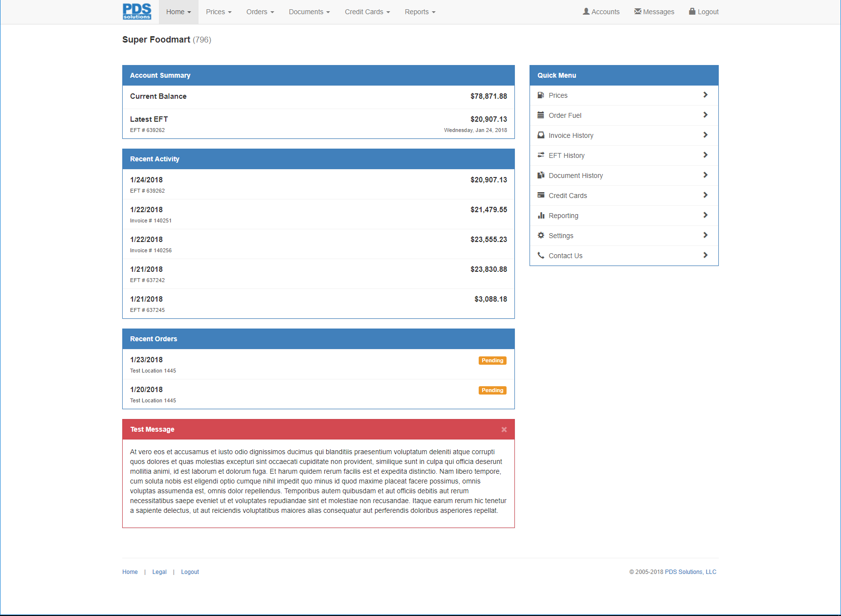
Task: Open the Documents dropdown
Action: click(309, 12)
